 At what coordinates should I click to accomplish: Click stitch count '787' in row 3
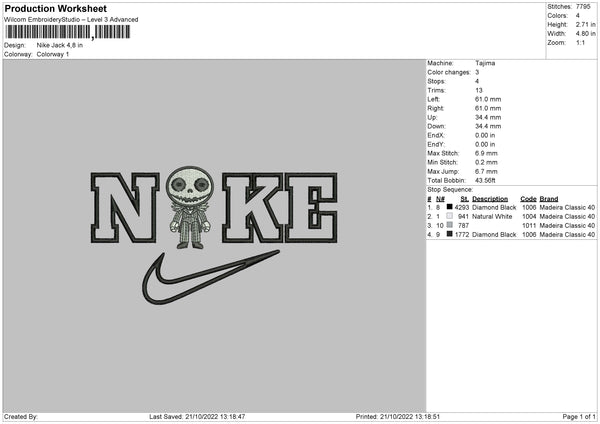click(463, 226)
